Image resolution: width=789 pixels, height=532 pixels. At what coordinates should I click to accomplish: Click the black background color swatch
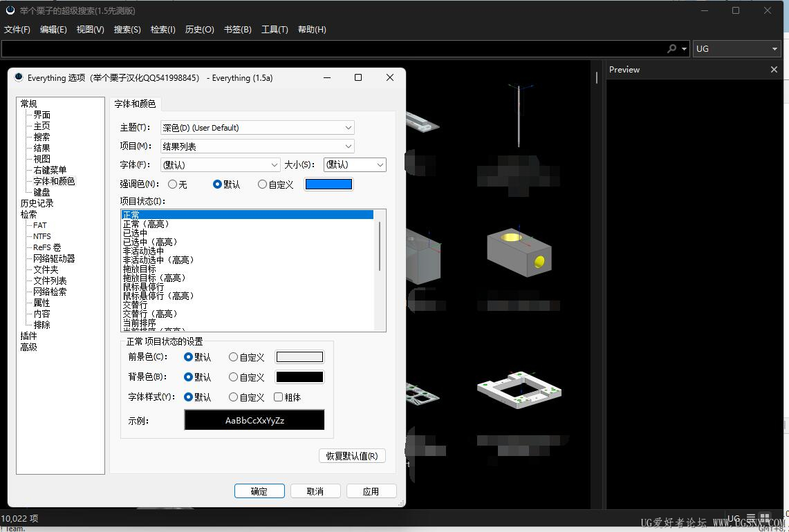coord(299,377)
